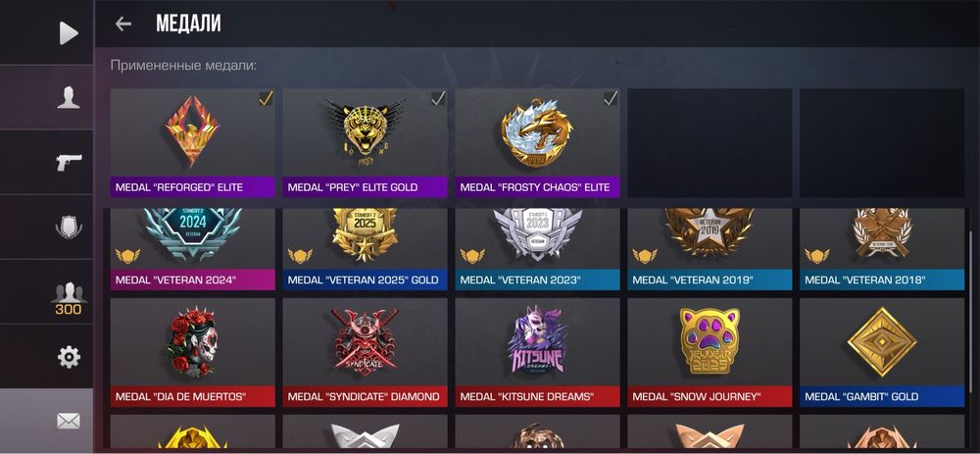Choose the Medal "Veteran 2019" tile
Screen dimensions: 980x454
click(710, 249)
